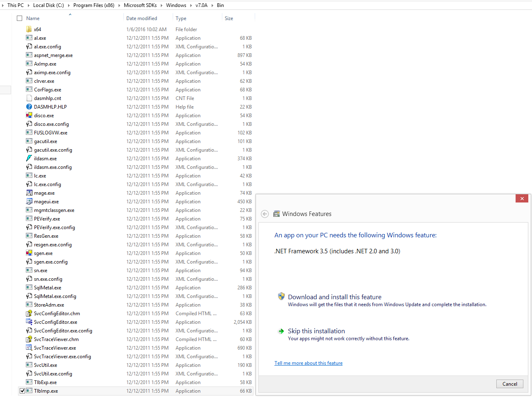Sort files by the Name column header
The width and height of the screenshot is (532, 398).
click(x=33, y=18)
